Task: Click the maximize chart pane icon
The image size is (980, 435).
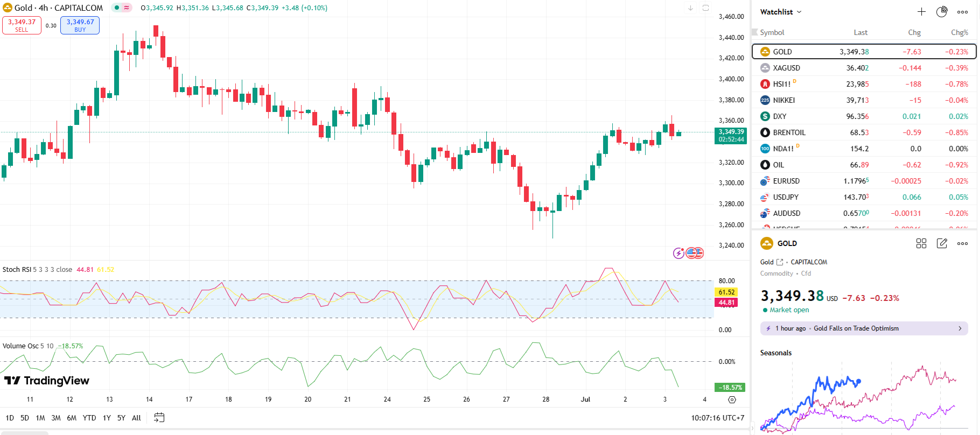Action: [x=705, y=8]
